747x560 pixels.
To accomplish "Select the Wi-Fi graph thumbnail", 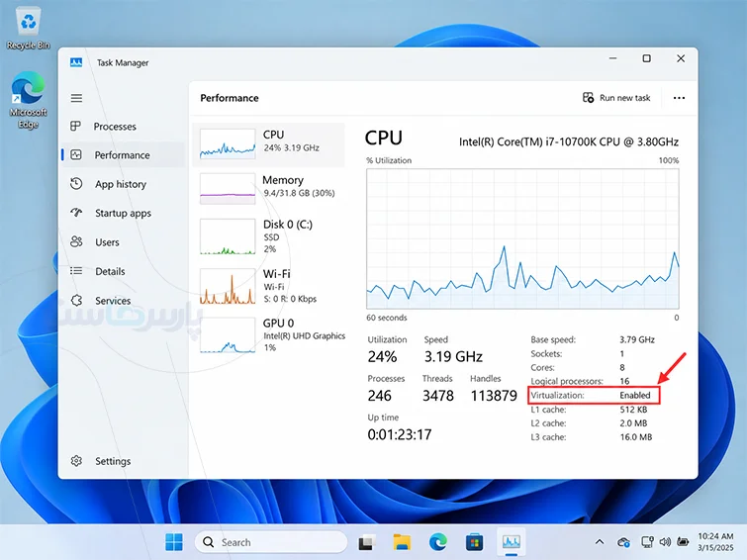I will click(x=228, y=286).
